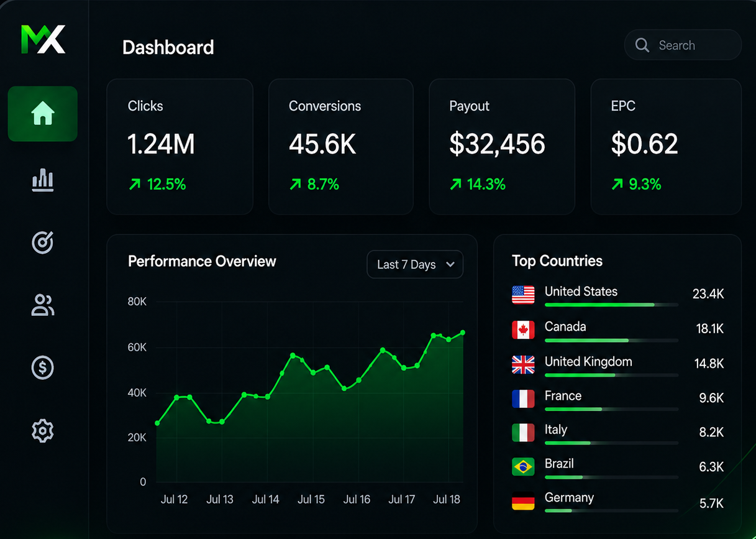The height and width of the screenshot is (539, 756).
Task: Click the 18.1K value
Action: click(710, 329)
